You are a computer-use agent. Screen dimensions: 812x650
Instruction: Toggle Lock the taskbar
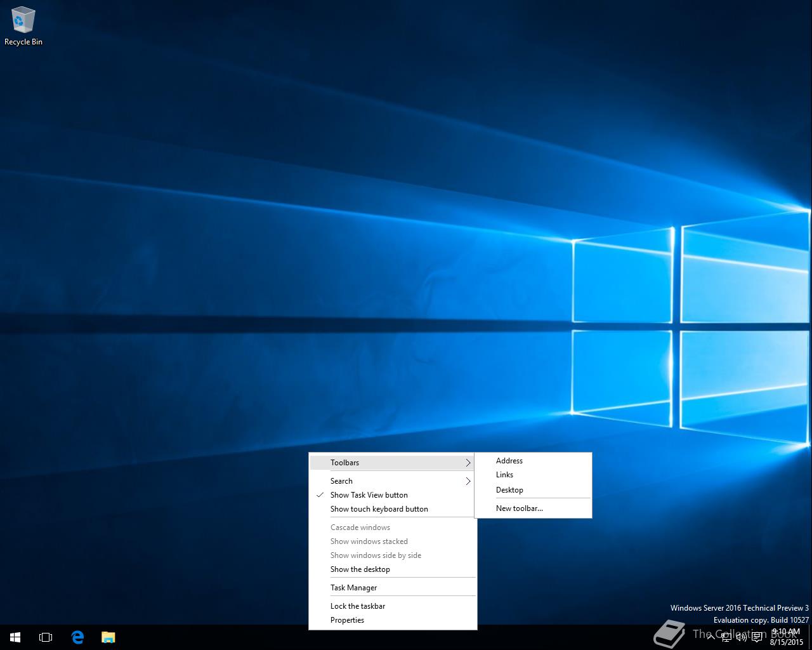pyautogui.click(x=393, y=606)
